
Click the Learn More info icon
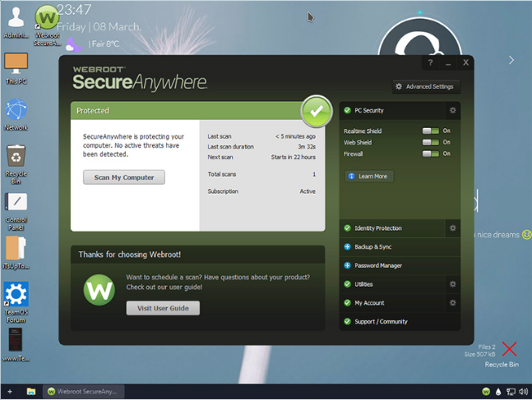click(x=351, y=177)
